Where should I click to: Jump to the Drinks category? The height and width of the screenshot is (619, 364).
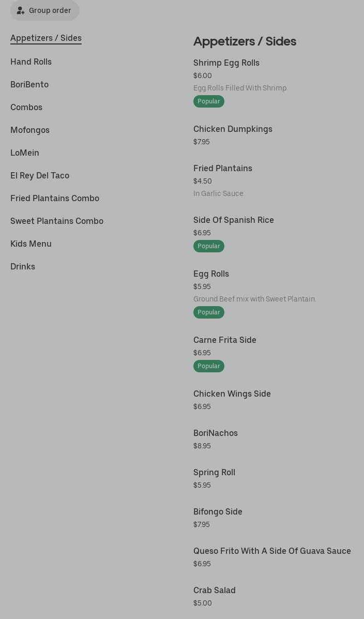pyautogui.click(x=23, y=267)
